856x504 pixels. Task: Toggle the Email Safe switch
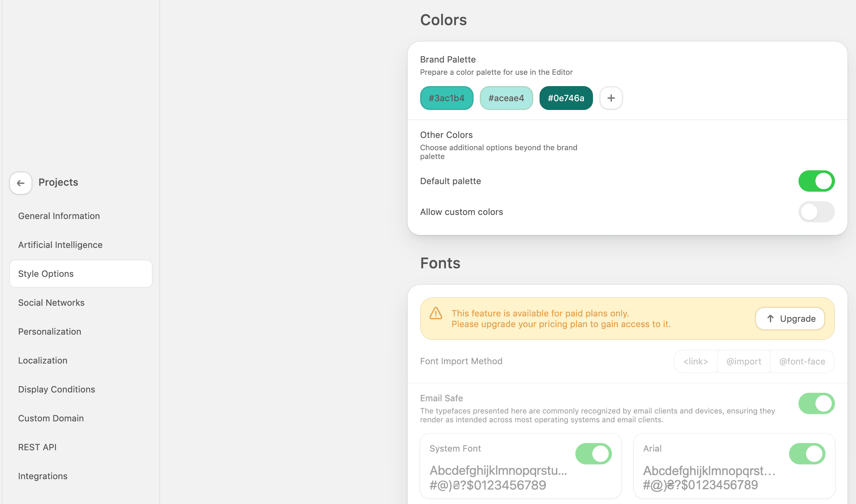(816, 403)
